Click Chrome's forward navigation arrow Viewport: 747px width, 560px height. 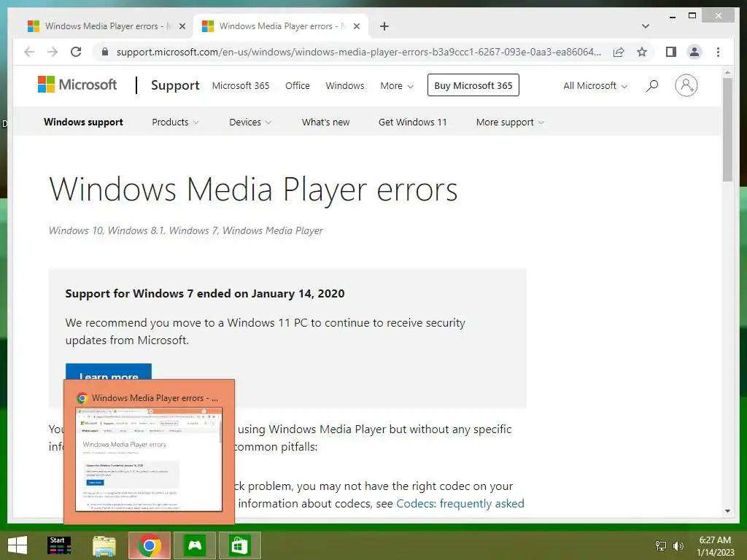pyautogui.click(x=53, y=52)
